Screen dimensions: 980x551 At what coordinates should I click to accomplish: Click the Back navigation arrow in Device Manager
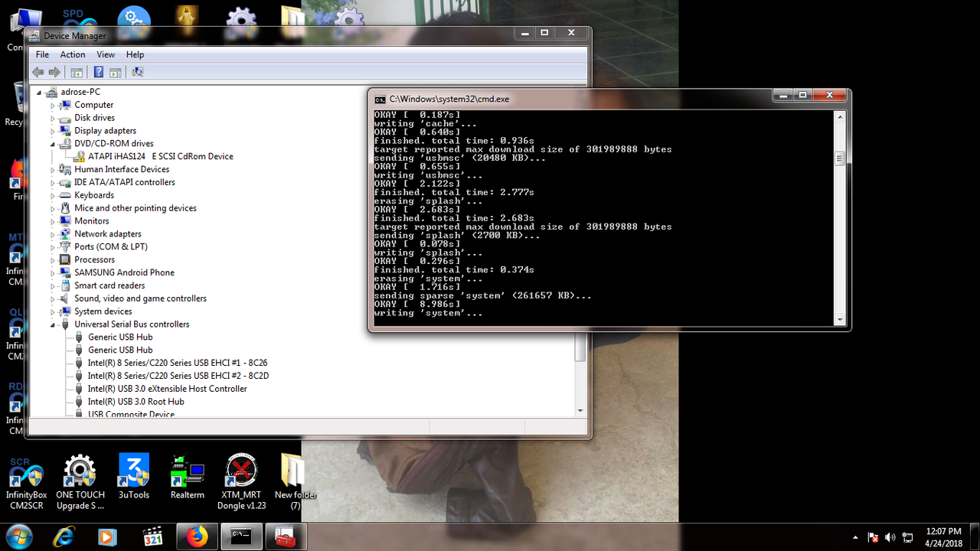click(x=38, y=71)
